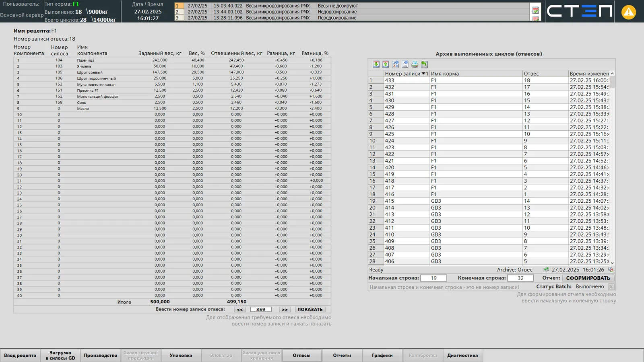644x362 pixels.
Task: Select the Отвесы tab
Action: 302,356
